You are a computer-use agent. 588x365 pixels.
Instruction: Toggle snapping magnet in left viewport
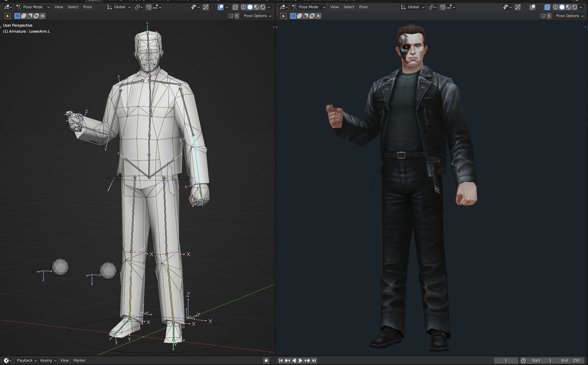tap(148, 7)
